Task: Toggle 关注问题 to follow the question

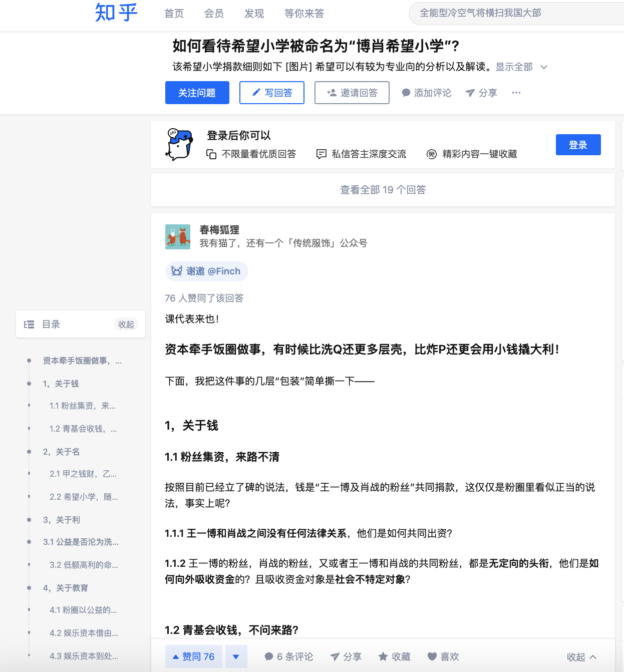Action: point(197,93)
